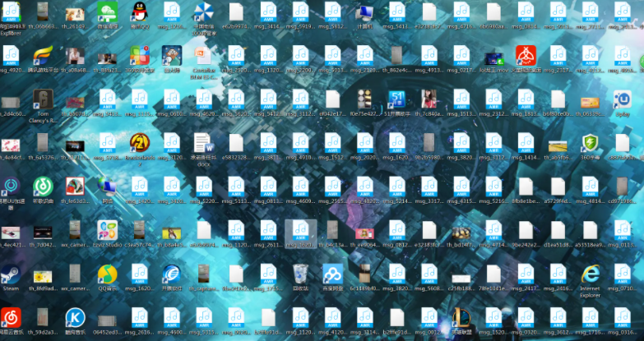The width and height of the screenshot is (644, 341).
Task: Open the Word docx document file
Action: [x=204, y=144]
